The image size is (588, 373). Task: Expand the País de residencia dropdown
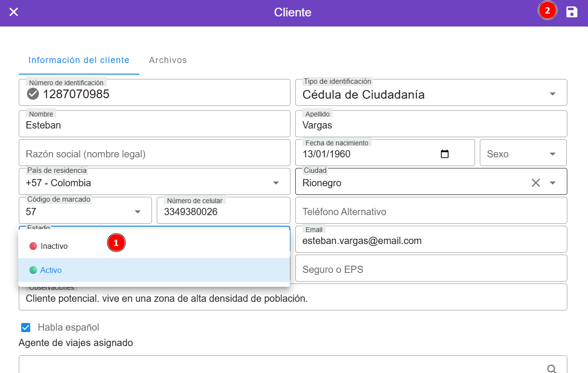pos(276,183)
